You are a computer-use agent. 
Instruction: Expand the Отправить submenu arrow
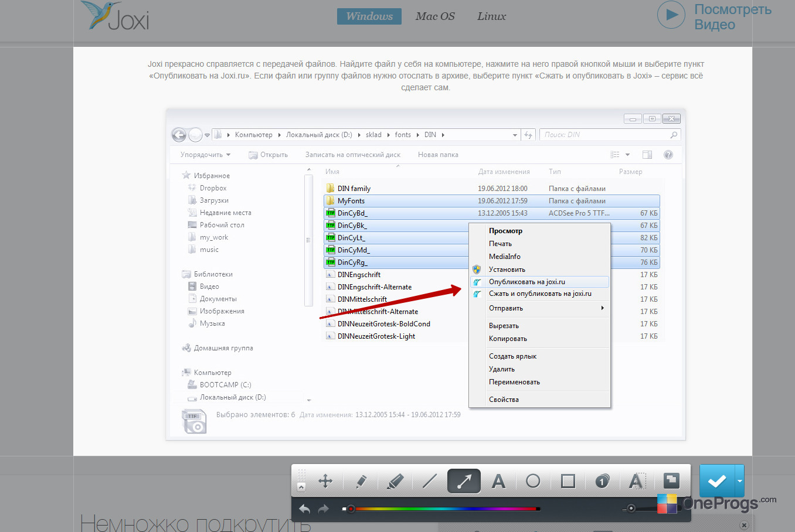602,308
